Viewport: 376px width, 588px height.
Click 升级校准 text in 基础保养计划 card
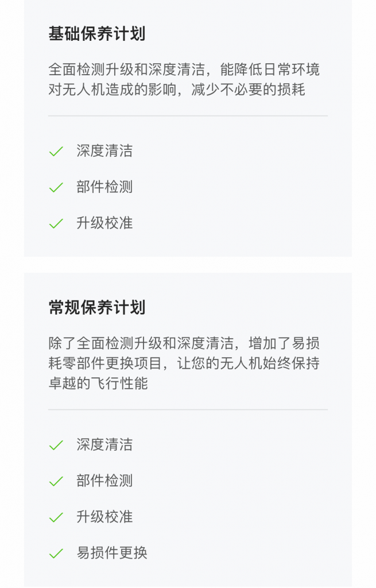(104, 223)
